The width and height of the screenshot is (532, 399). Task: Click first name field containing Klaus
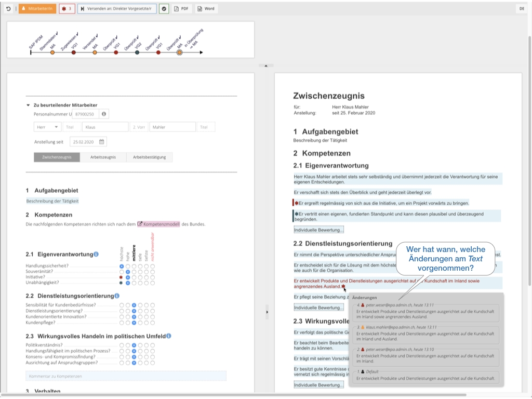tap(105, 127)
